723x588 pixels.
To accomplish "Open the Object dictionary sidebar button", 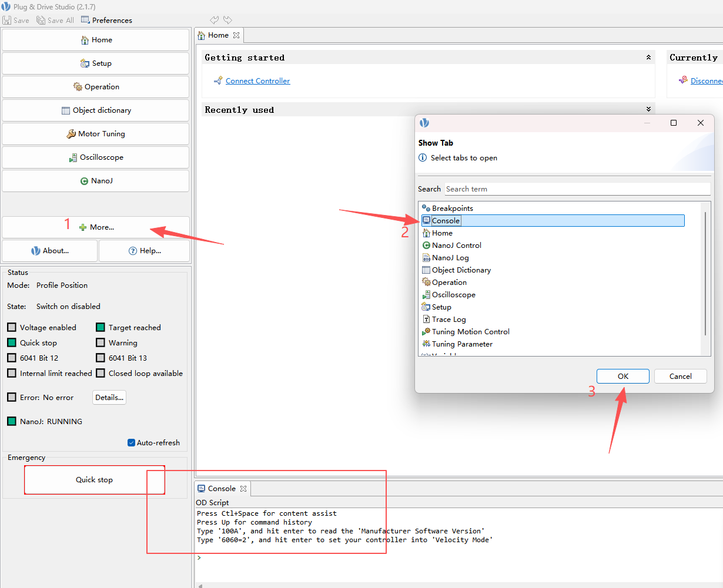I will [x=96, y=110].
